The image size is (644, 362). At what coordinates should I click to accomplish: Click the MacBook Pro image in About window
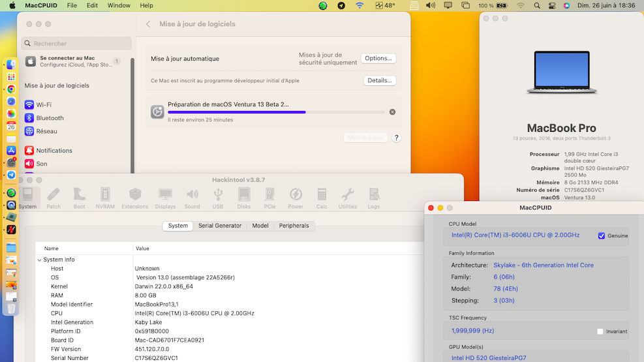point(561,72)
